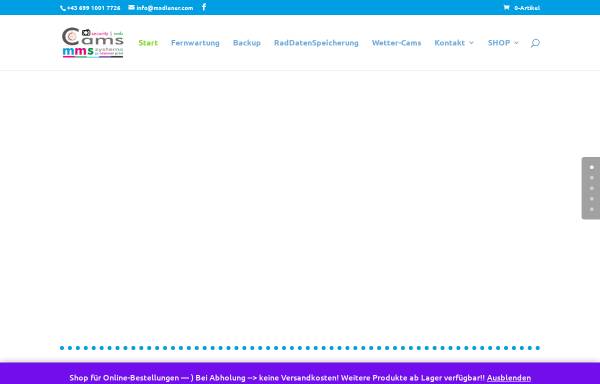Viewport: 600px width, 384px height.
Task: Select the first side navigation dot
Action: (x=592, y=168)
